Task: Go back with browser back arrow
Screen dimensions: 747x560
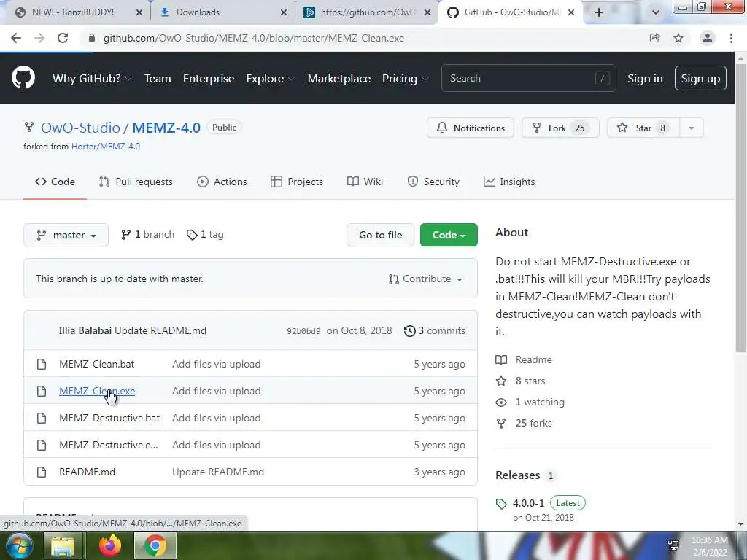Action: point(16,38)
